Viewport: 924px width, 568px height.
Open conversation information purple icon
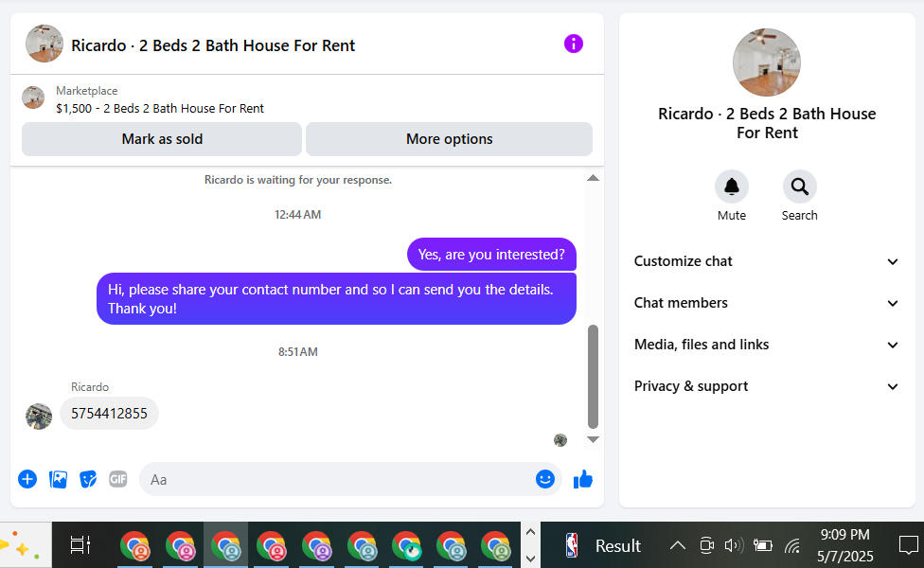coord(574,44)
